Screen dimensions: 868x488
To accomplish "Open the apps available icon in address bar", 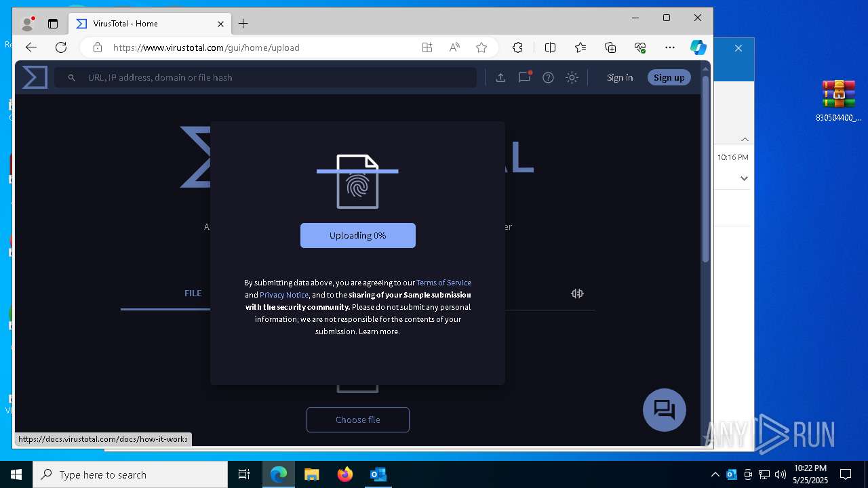I will [x=427, y=47].
